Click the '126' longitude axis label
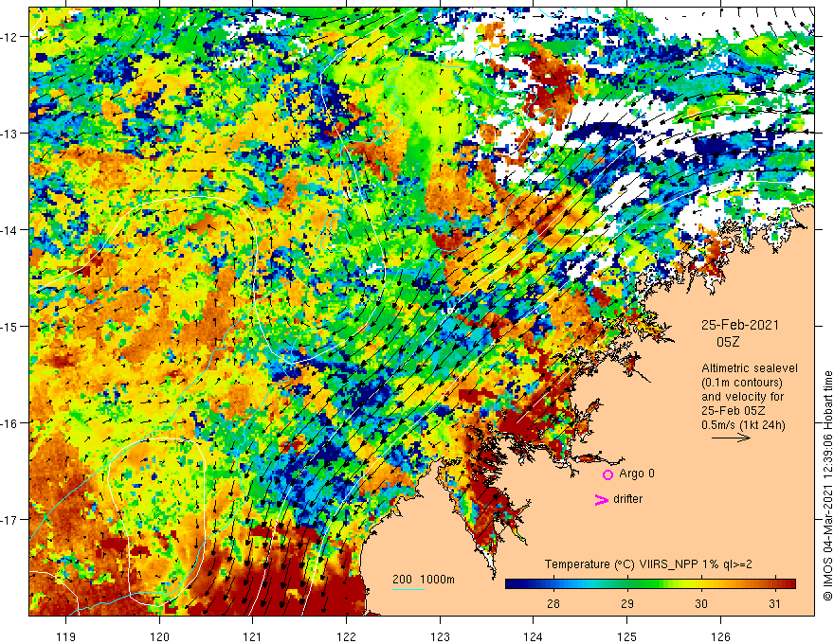Viewport: 834px width, 644px height. [x=720, y=636]
